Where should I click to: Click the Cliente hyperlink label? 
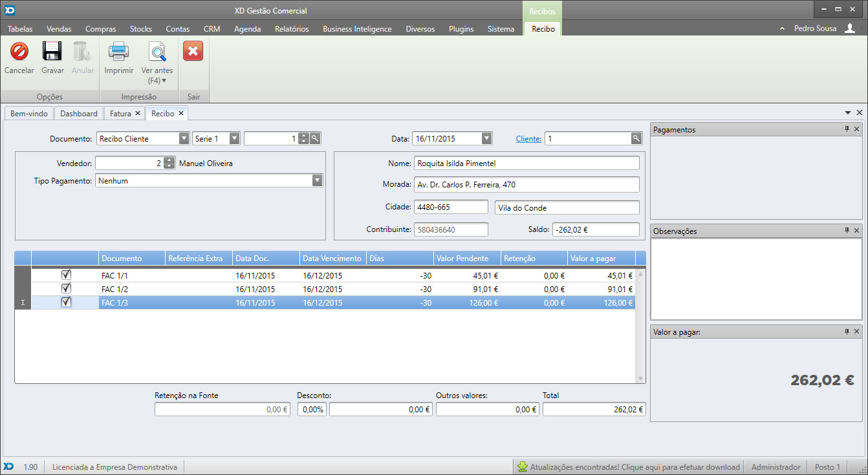(528, 139)
